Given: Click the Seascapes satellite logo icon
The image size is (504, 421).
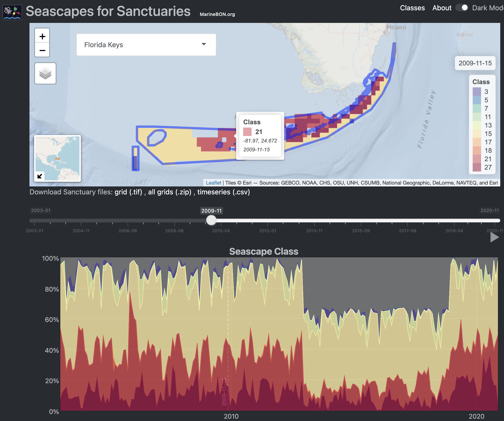Looking at the screenshot, I should [12, 12].
